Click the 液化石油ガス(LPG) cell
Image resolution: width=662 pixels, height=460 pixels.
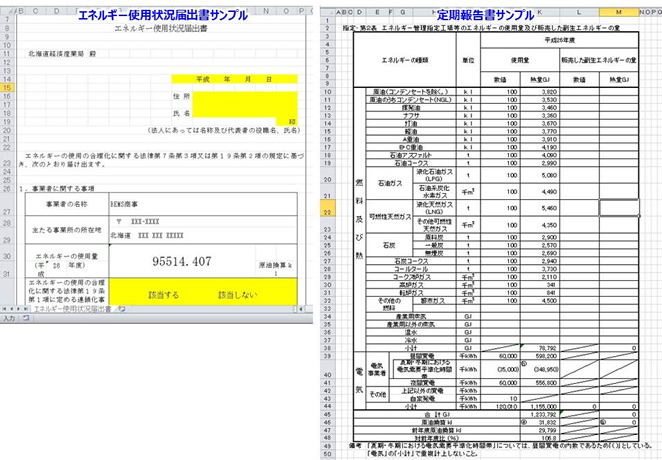click(434, 175)
